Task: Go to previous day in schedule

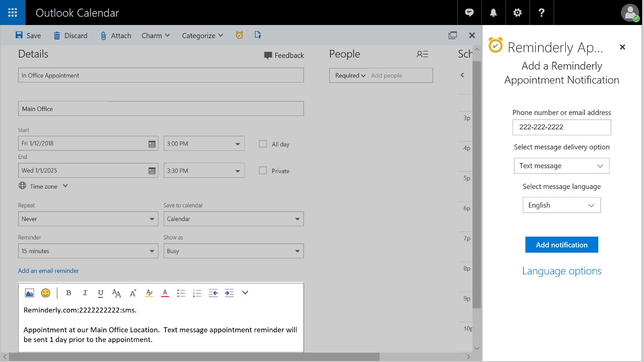Action: click(462, 75)
